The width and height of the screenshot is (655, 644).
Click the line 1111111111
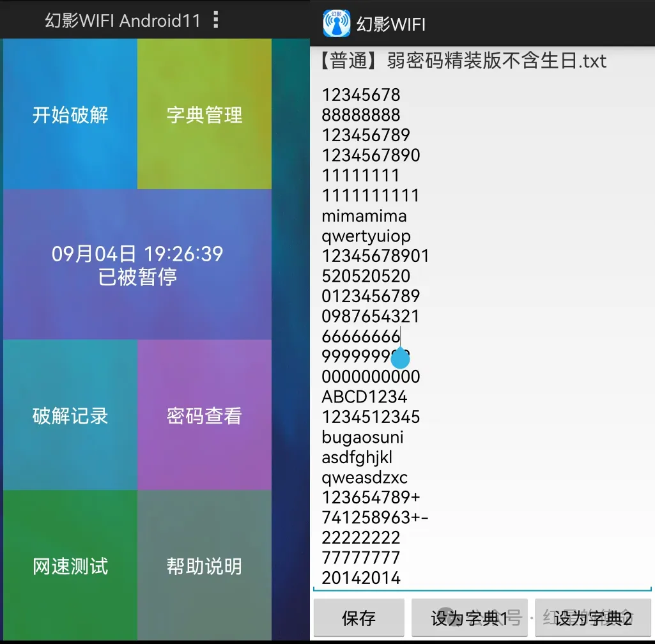pyautogui.click(x=371, y=195)
